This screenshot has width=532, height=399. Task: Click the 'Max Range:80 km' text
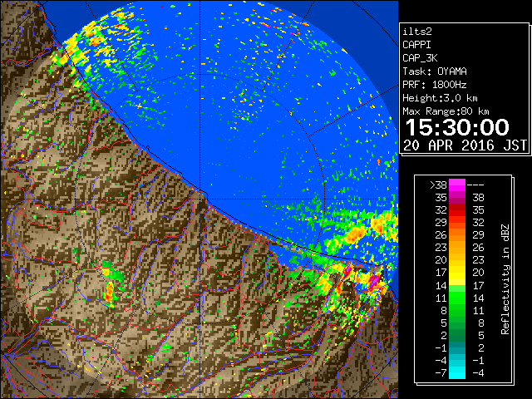446,111
